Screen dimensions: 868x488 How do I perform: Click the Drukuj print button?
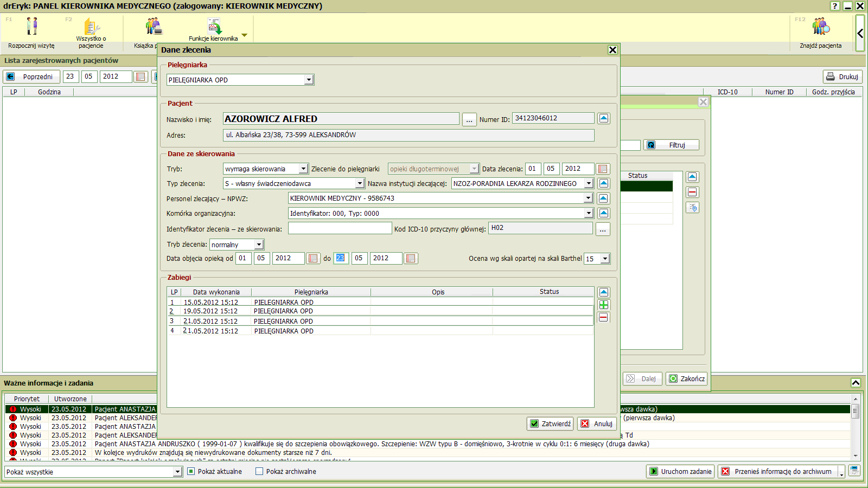[x=843, y=76]
